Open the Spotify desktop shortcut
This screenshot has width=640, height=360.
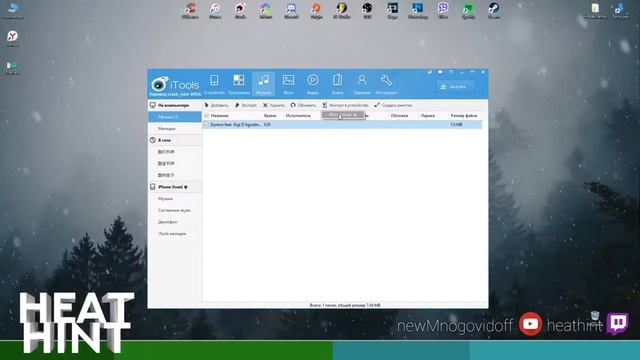468,11
